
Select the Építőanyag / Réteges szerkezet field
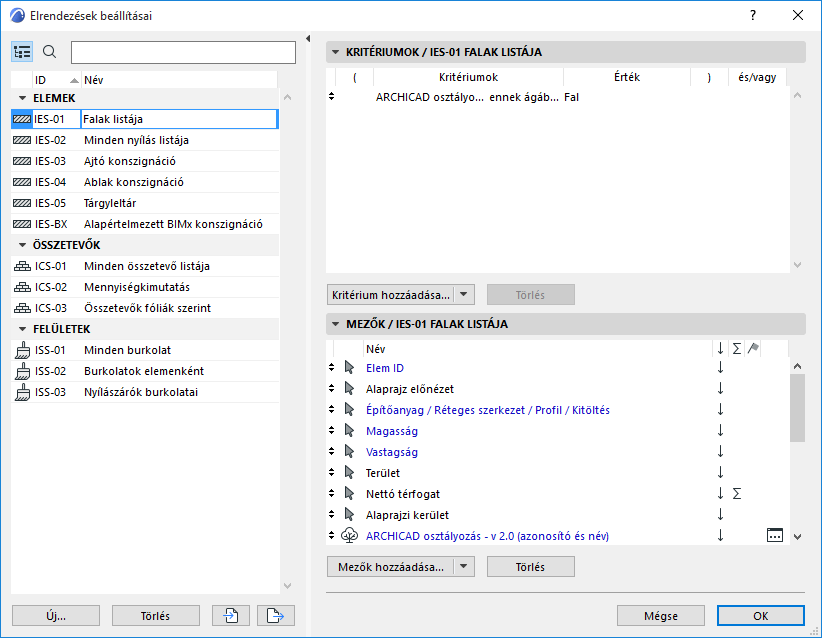pyautogui.click(x=488, y=409)
